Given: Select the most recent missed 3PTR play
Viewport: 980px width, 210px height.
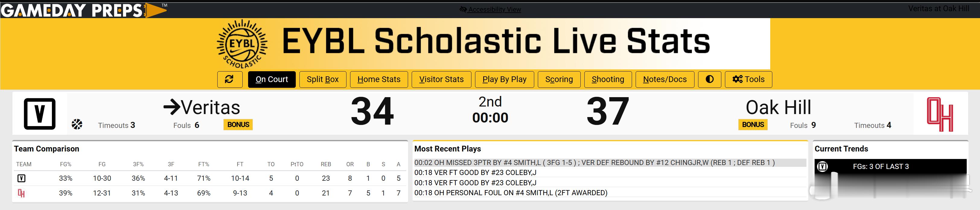Looking at the screenshot, I should (594, 163).
